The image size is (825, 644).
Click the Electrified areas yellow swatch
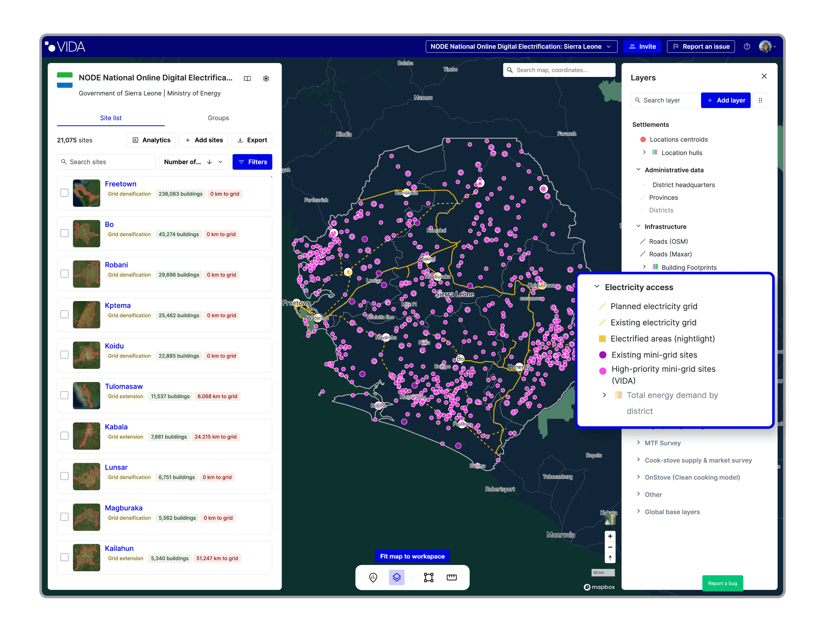click(602, 339)
